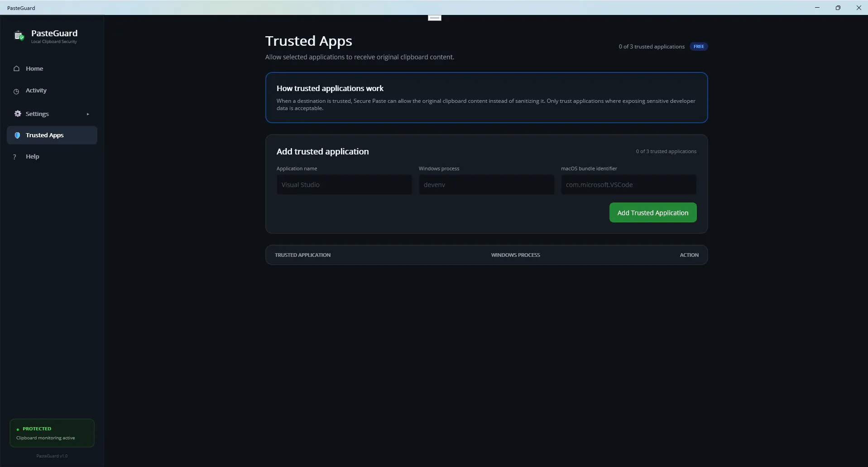The width and height of the screenshot is (868, 467).
Task: Open the Activity menu item
Action: click(52, 91)
